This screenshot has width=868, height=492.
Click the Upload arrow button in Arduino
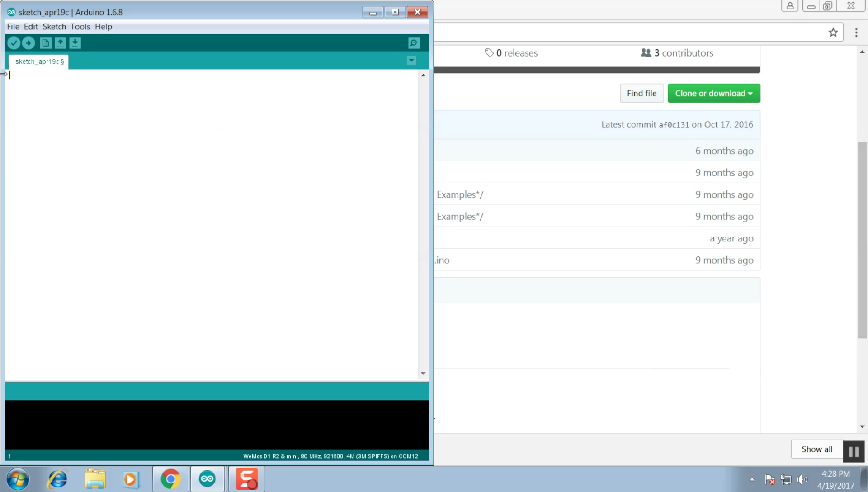(x=28, y=43)
